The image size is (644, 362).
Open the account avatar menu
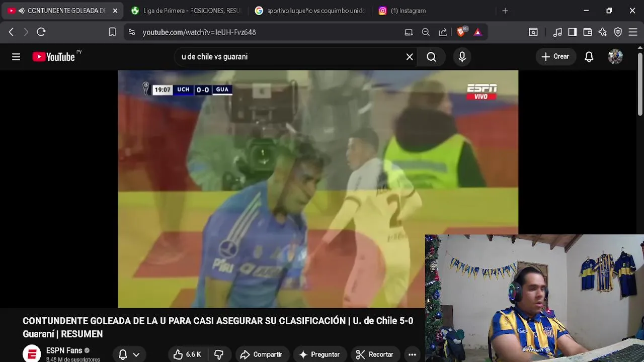tap(615, 57)
